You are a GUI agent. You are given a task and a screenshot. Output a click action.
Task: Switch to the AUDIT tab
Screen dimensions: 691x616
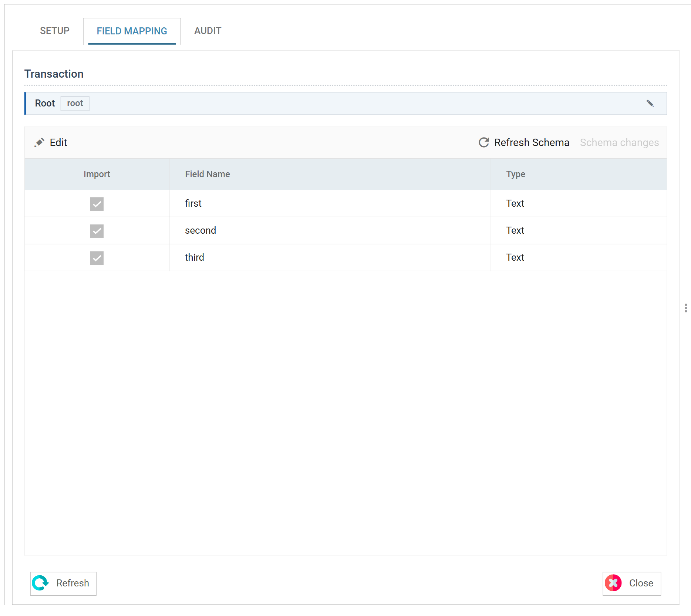click(208, 31)
